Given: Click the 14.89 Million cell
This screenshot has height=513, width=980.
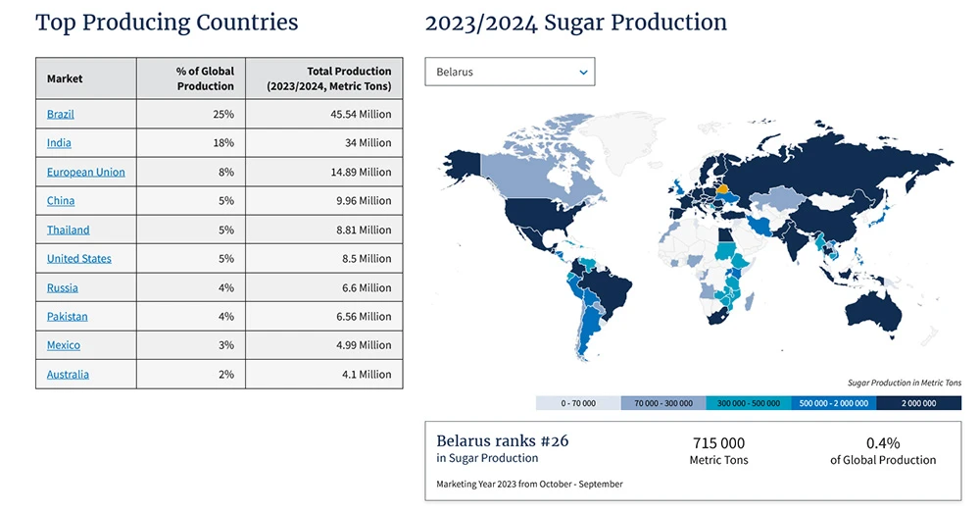Looking at the screenshot, I should pos(323,172).
